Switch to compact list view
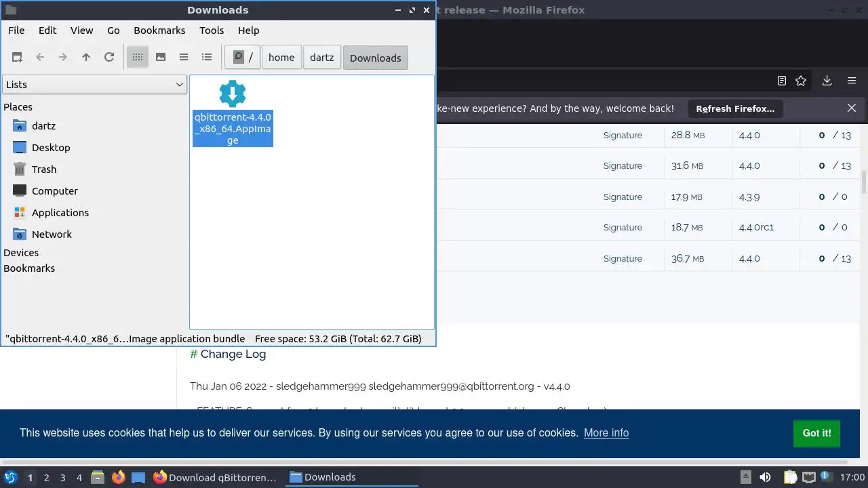The height and width of the screenshot is (488, 868). click(x=184, y=58)
